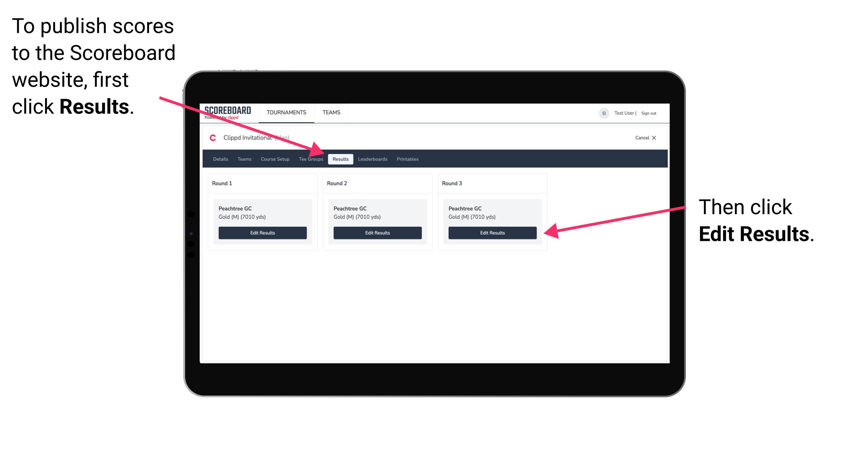Expand the Course Setup tab
Screen dimensions: 868x467
click(x=274, y=159)
